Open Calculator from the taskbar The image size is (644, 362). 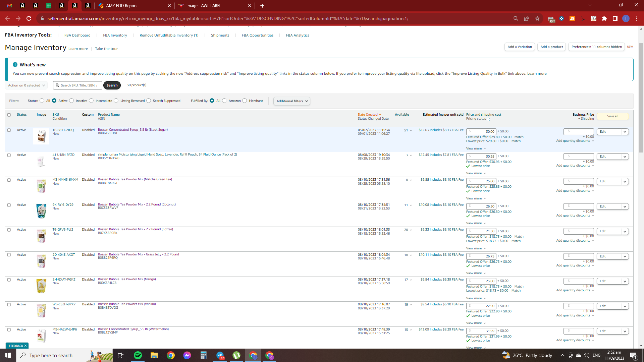tap(204, 355)
